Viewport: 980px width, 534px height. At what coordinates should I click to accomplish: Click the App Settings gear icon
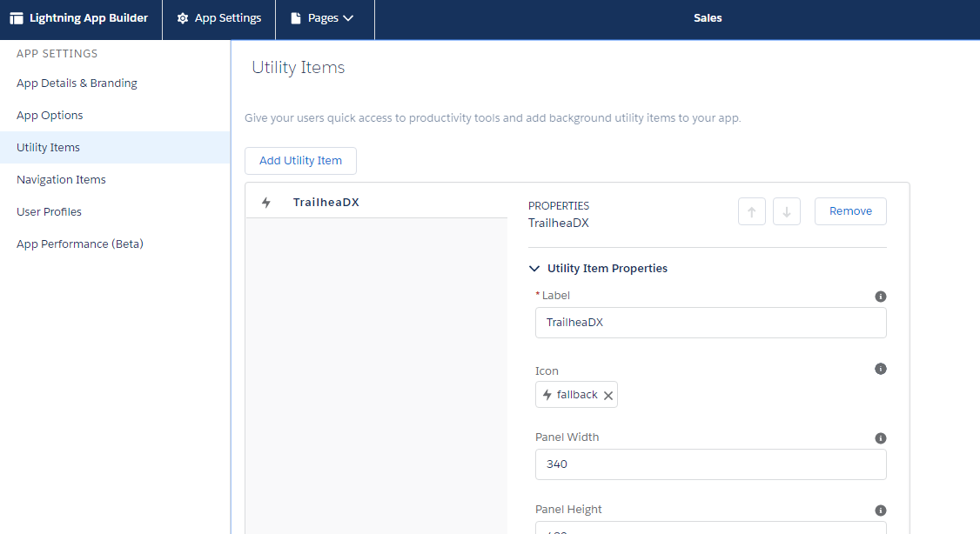click(x=183, y=19)
